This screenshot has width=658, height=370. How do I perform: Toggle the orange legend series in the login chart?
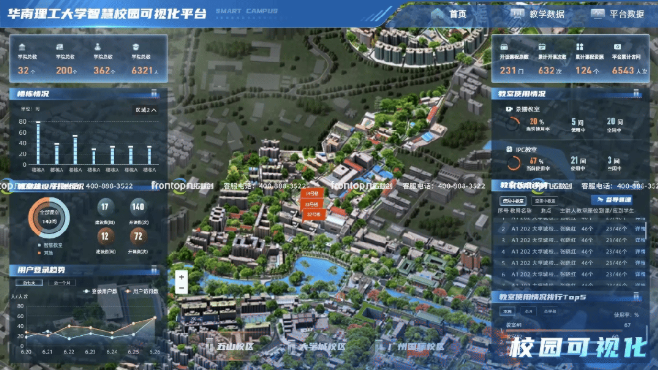[x=142, y=291]
